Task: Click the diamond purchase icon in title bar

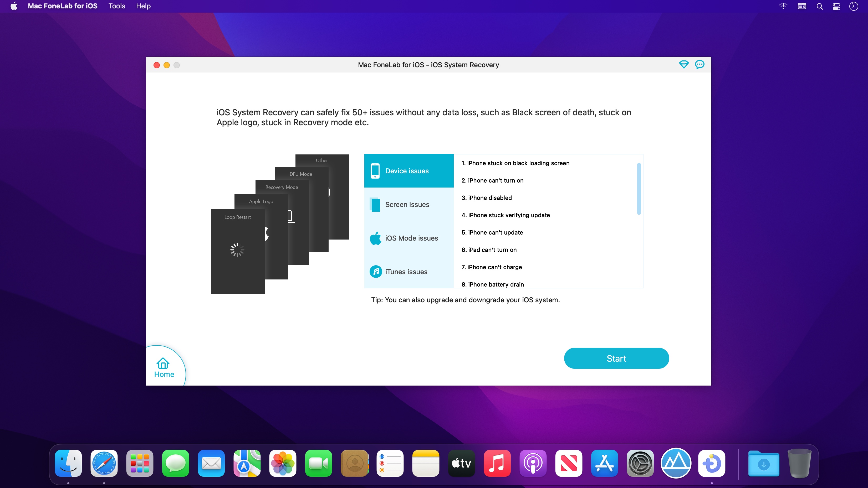Action: click(x=683, y=64)
